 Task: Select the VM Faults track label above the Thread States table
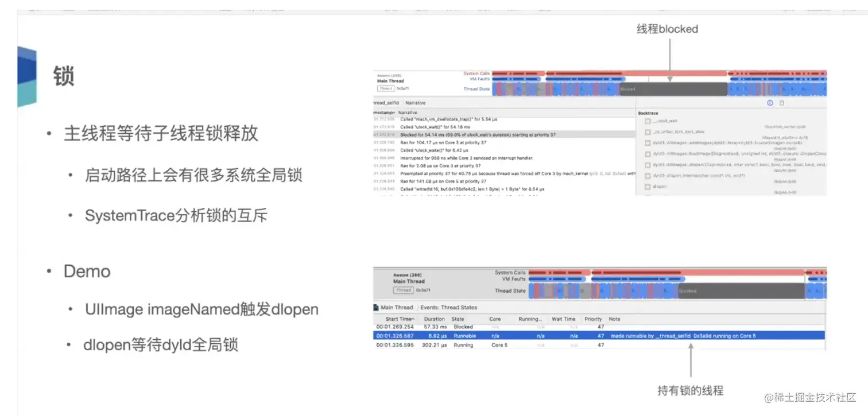514,279
